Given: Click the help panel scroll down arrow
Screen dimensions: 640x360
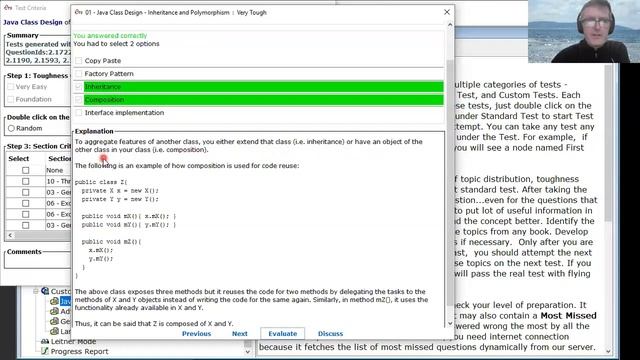Looking at the screenshot, I should coord(609,351).
